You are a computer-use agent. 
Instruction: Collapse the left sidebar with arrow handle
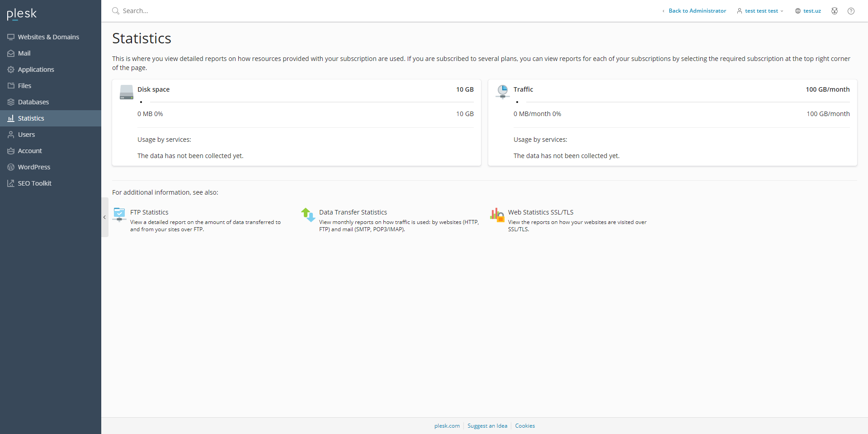104,217
